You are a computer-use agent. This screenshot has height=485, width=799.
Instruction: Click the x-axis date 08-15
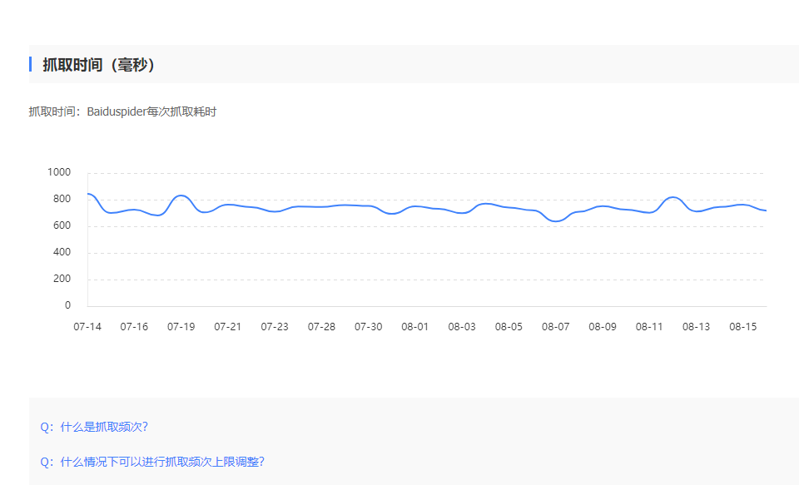click(743, 327)
